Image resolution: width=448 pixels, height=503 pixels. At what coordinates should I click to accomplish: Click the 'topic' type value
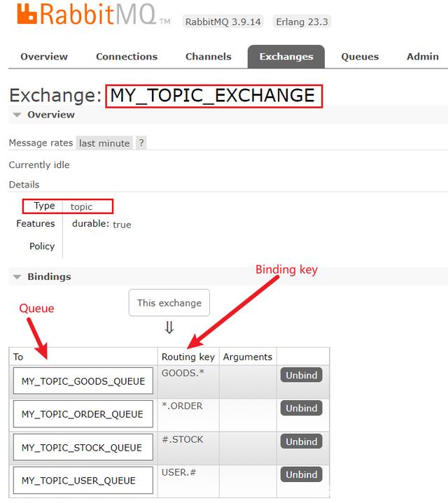[81, 207]
